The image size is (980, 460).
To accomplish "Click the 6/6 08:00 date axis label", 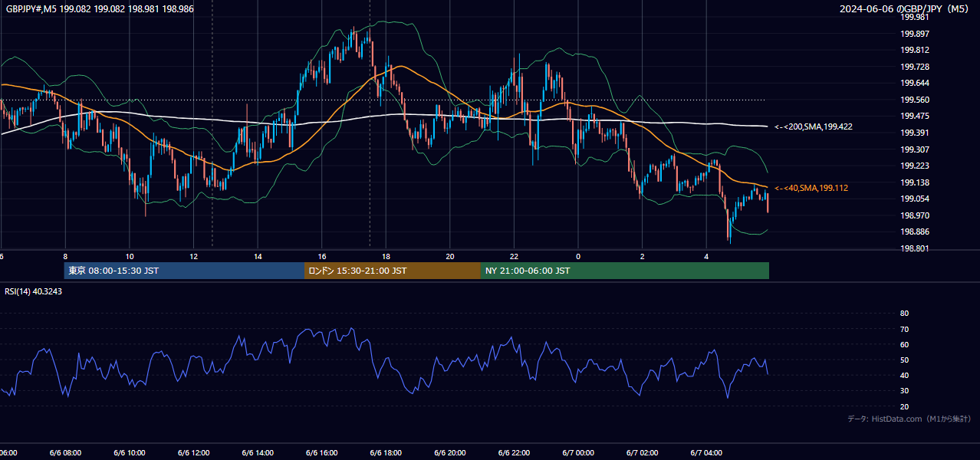I will click(x=65, y=453).
